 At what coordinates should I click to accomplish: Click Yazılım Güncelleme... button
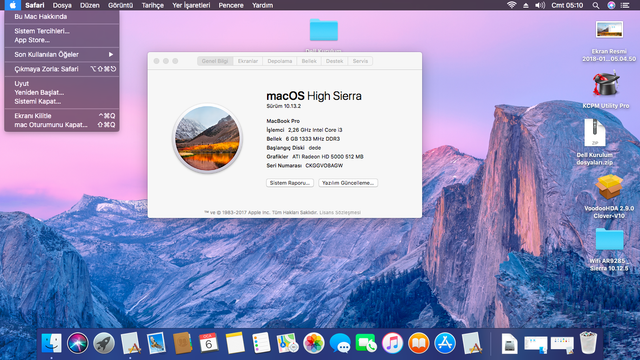[348, 183]
